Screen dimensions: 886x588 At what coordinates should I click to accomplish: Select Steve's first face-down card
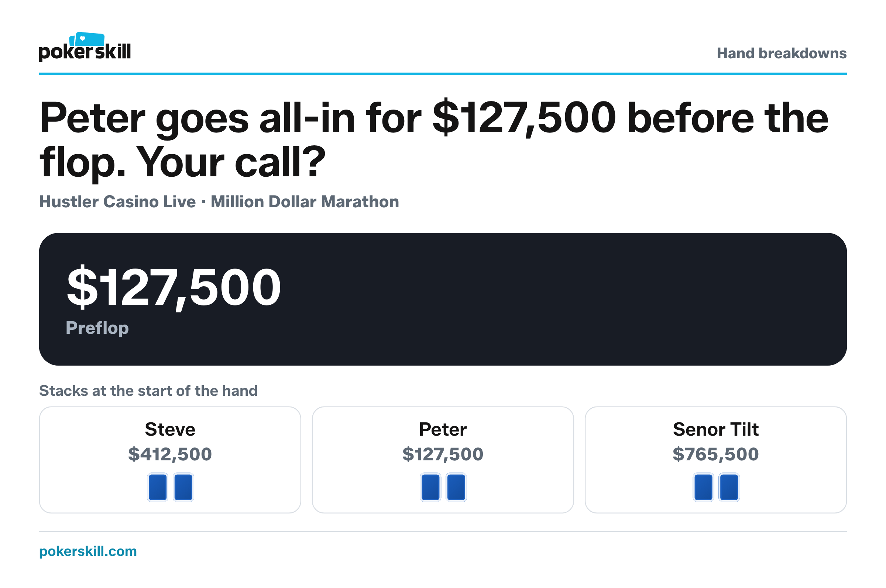[158, 487]
